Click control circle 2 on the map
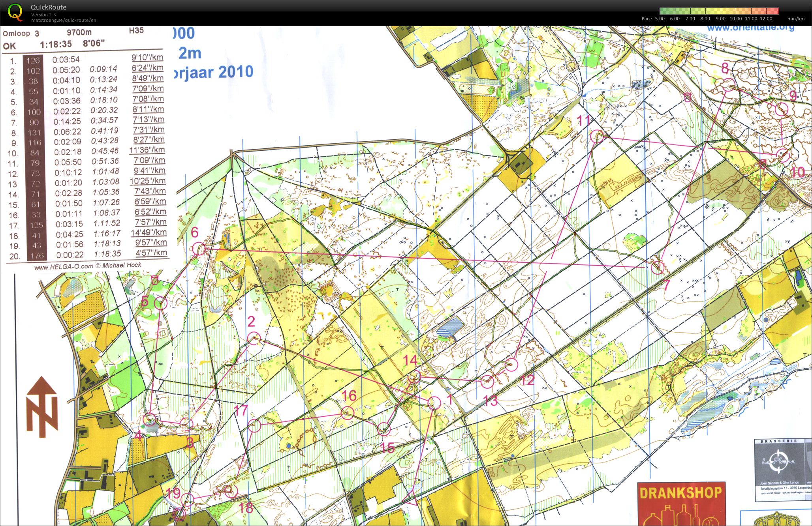The height and width of the screenshot is (526, 812). [254, 339]
